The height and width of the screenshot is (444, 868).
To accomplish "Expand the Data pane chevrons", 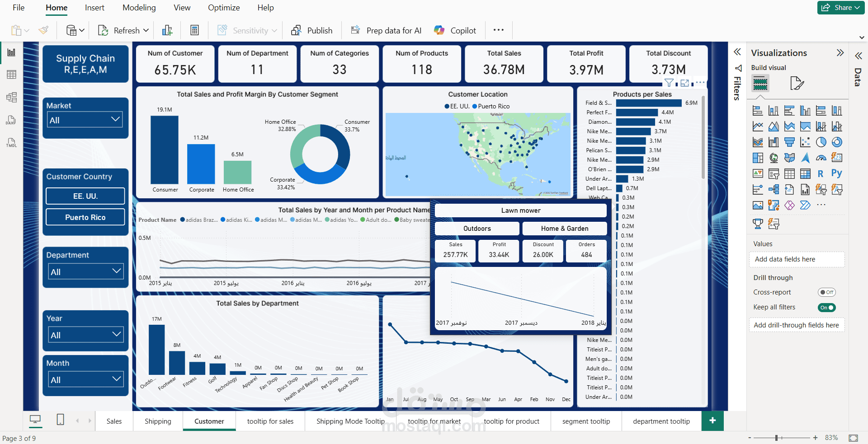I will pos(858,56).
